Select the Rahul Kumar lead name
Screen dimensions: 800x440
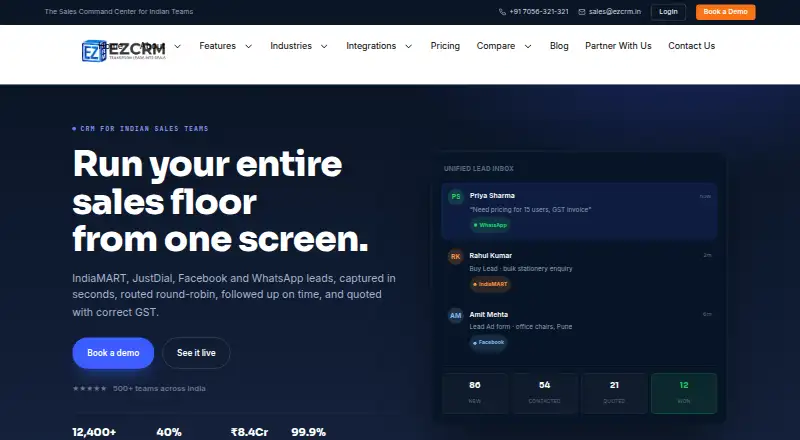point(490,256)
